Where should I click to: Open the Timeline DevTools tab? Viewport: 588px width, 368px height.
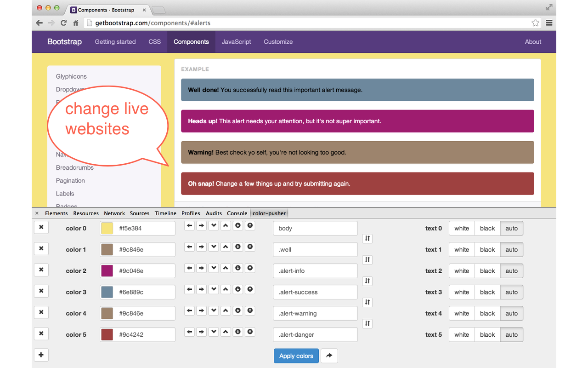point(165,213)
